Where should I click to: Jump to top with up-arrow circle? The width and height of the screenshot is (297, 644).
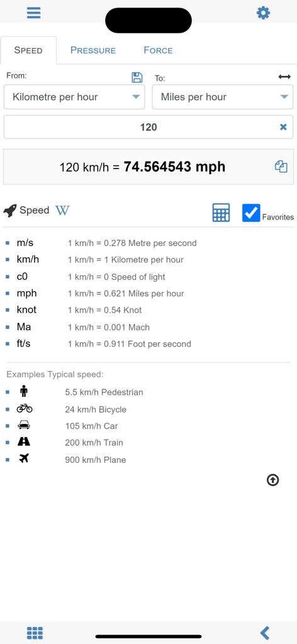[272, 480]
